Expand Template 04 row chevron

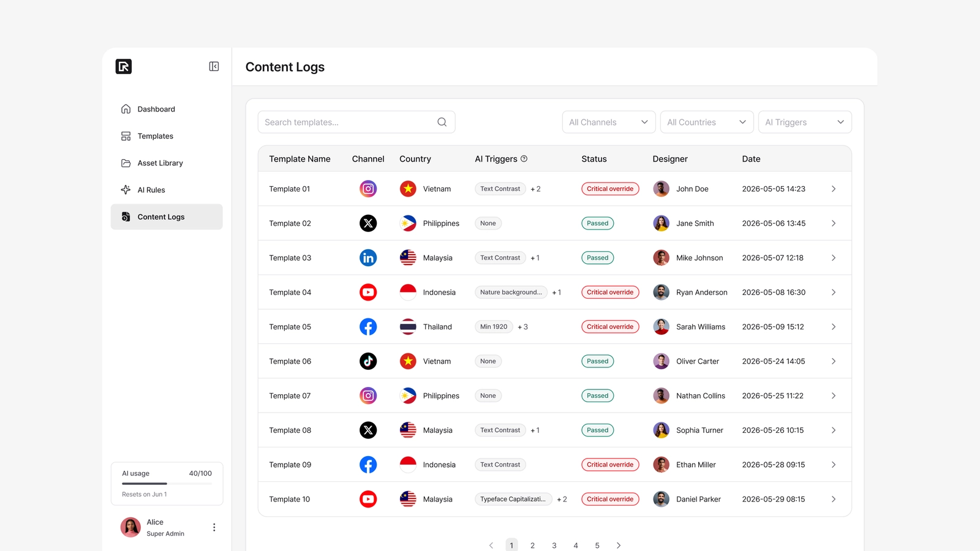click(x=834, y=292)
